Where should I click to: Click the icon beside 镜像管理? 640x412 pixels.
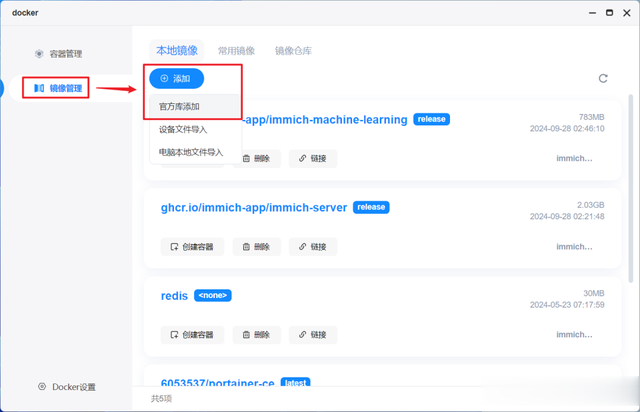39,88
